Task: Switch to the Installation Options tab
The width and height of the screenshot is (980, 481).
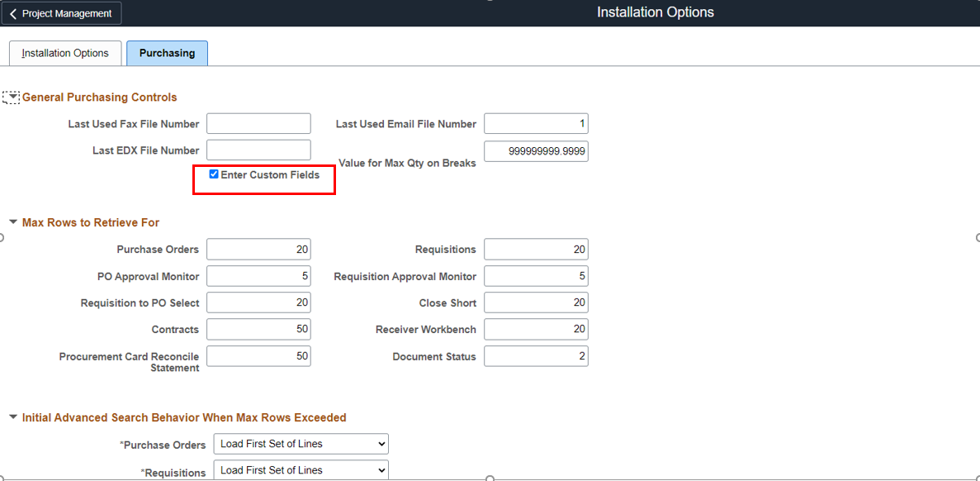Action: [x=65, y=53]
